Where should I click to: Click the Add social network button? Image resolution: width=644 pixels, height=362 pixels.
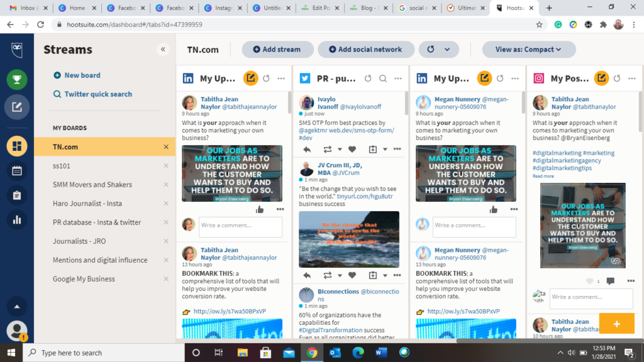point(365,49)
